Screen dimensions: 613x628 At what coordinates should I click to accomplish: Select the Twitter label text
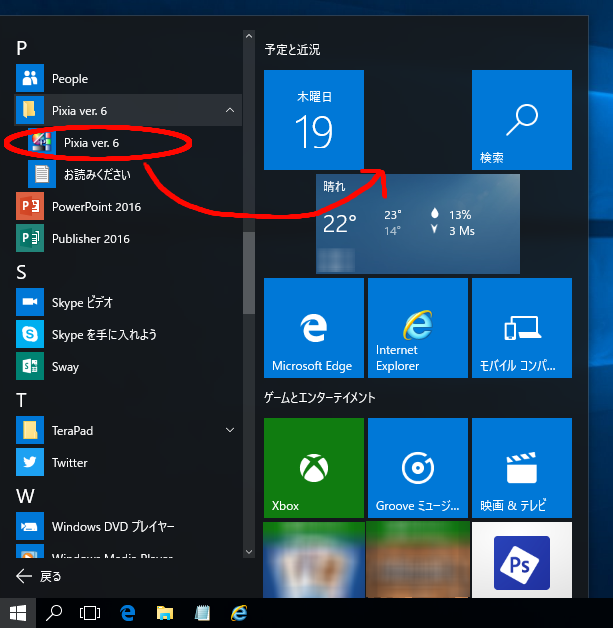click(70, 463)
